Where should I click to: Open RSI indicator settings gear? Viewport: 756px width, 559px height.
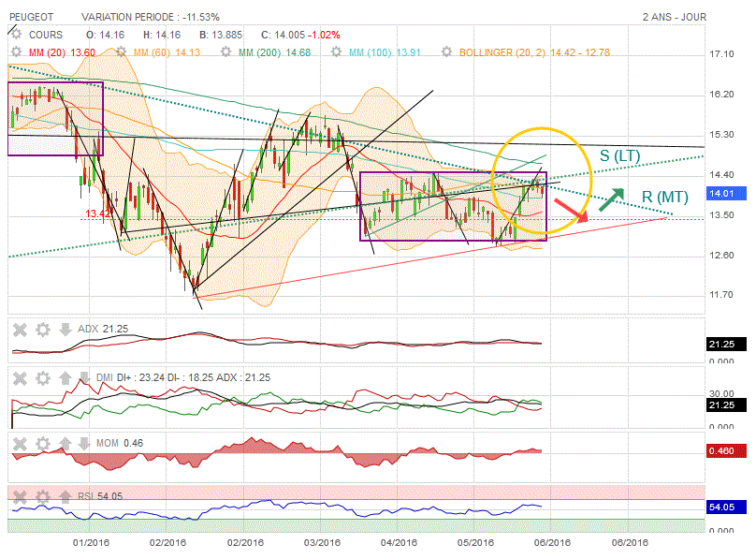click(x=43, y=496)
